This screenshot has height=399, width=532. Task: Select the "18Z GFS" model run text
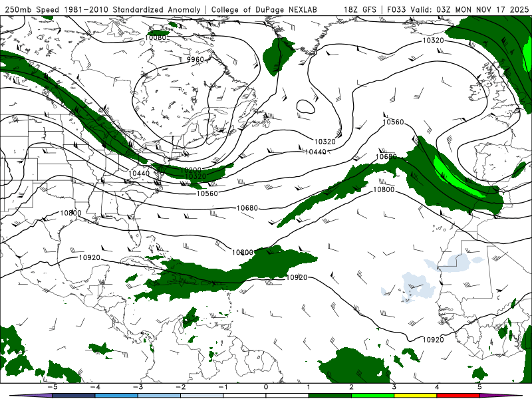click(360, 9)
